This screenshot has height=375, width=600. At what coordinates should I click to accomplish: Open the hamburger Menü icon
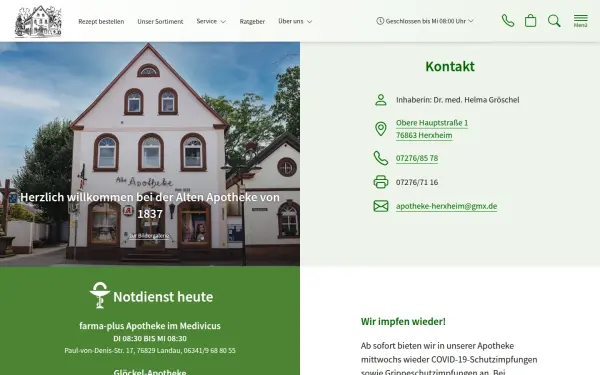click(580, 21)
